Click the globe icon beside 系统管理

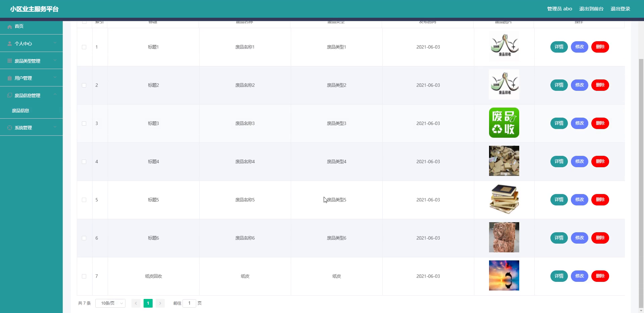pyautogui.click(x=10, y=128)
